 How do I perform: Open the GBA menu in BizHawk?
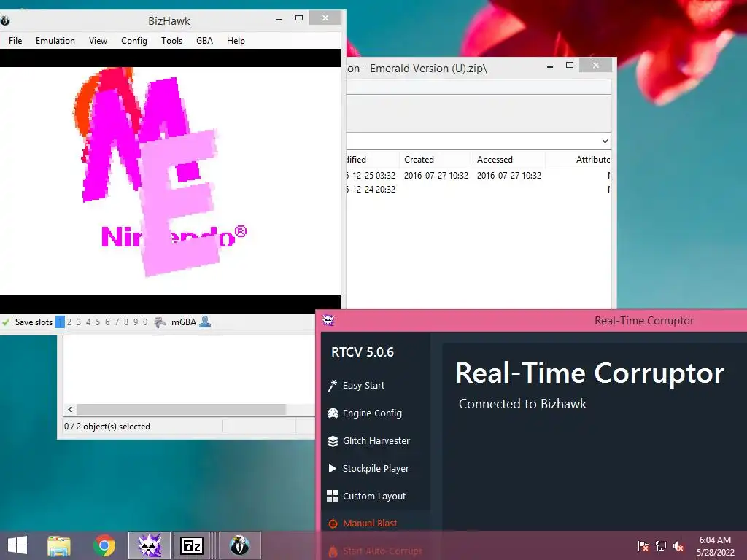coord(204,41)
